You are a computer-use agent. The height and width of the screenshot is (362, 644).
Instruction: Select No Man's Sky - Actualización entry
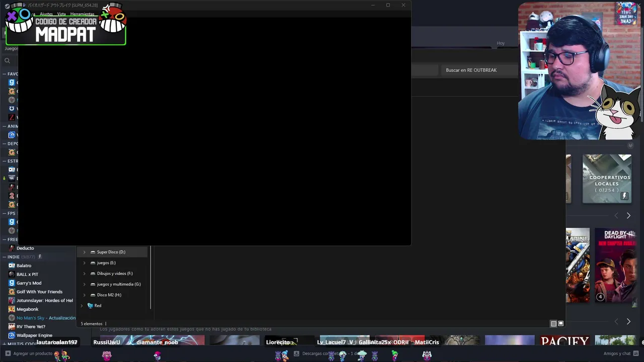46,318
